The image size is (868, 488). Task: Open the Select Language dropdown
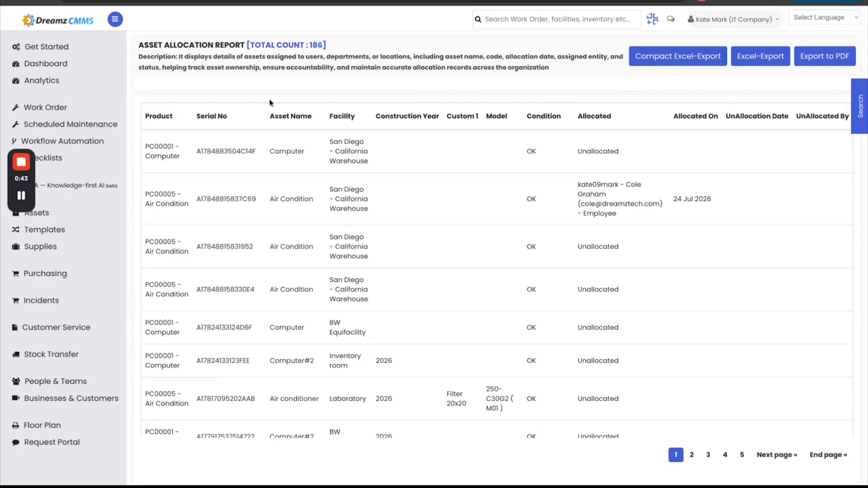[x=825, y=17]
